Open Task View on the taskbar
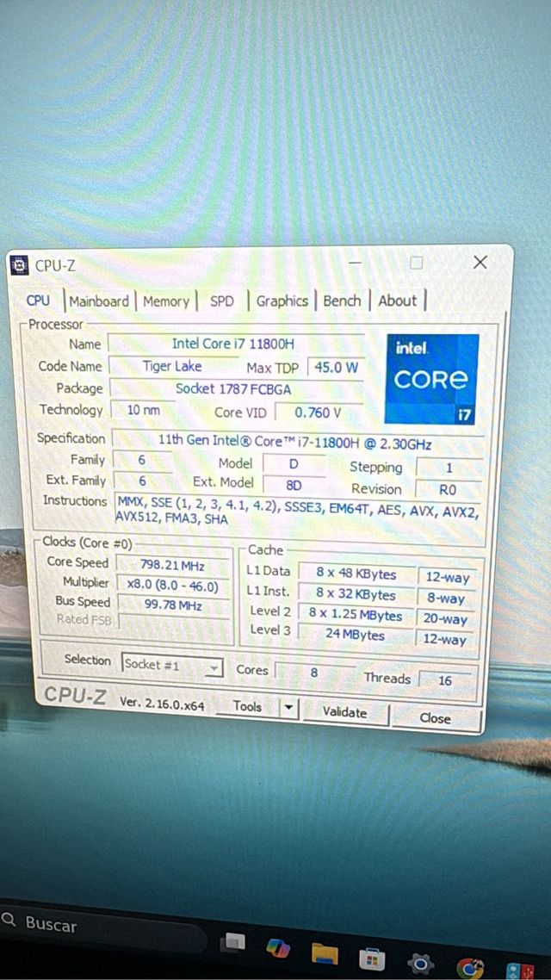Image resolution: width=551 pixels, height=980 pixels. click(232, 942)
